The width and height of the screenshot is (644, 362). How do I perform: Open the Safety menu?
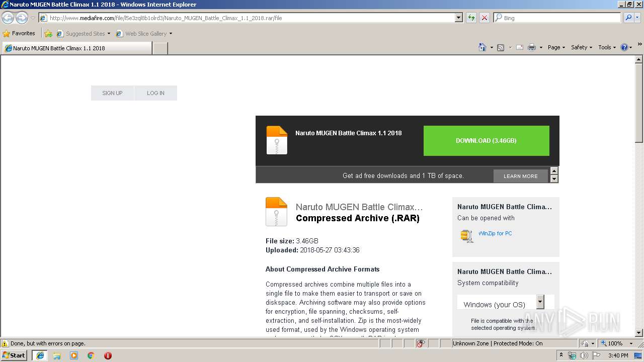[581, 47]
